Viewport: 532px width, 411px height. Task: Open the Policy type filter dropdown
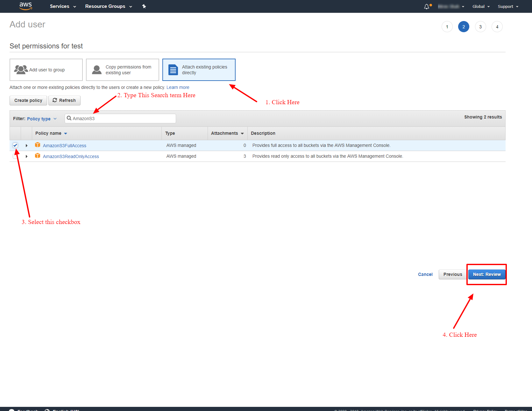(42, 119)
